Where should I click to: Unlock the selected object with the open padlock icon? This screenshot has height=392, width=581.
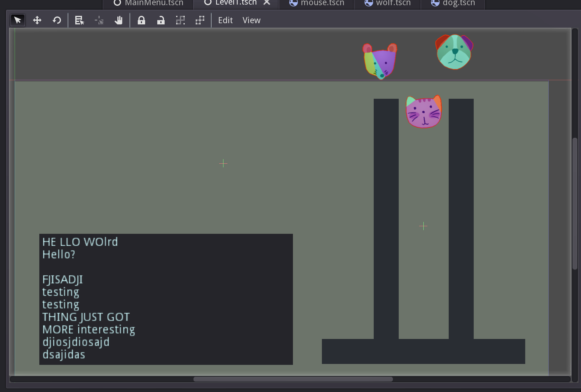tap(161, 20)
